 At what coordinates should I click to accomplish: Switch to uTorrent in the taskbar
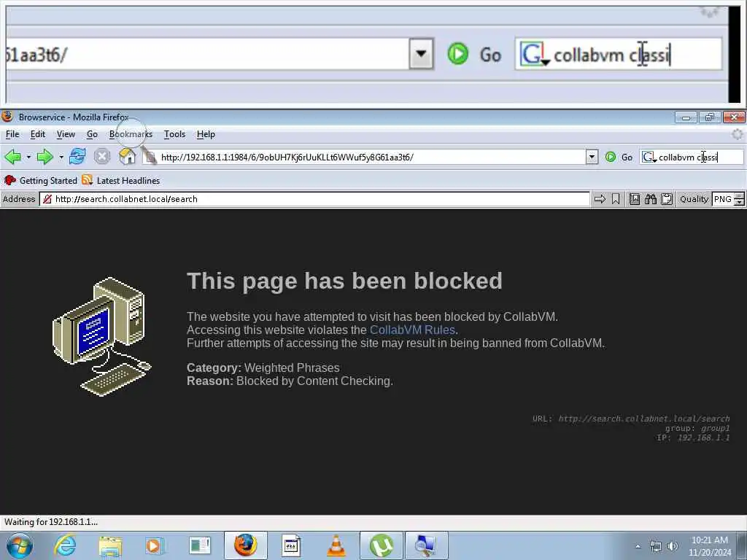(x=382, y=545)
